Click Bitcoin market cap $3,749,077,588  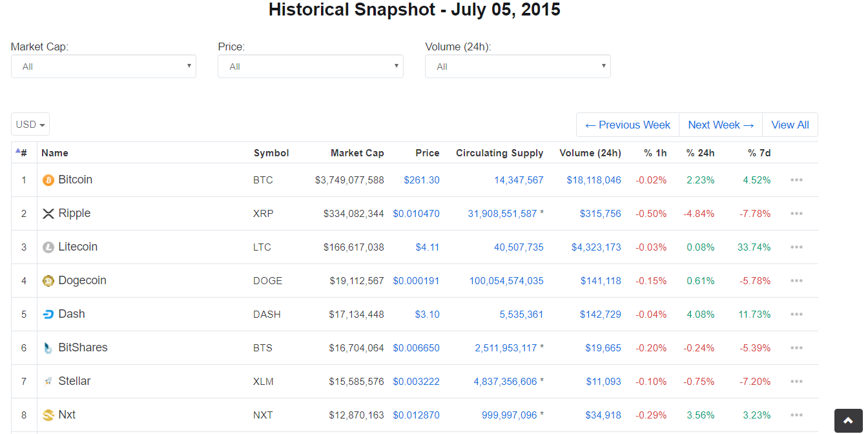point(349,180)
